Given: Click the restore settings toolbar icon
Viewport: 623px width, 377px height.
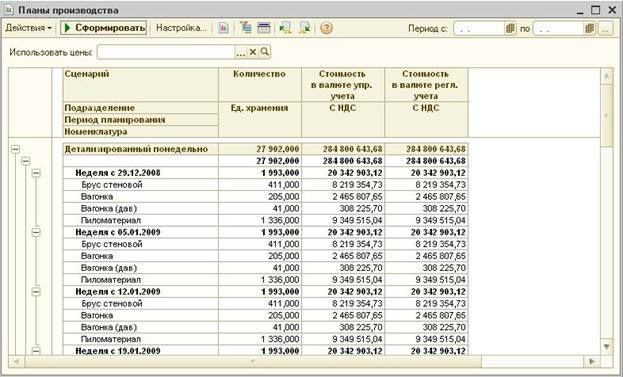Looking at the screenshot, I should (286, 28).
